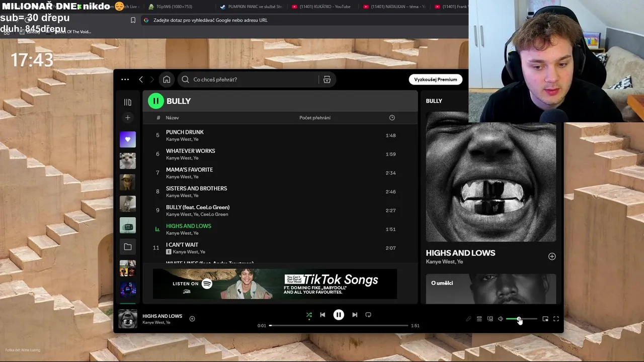Viewport: 644px width, 362px height.
Task: Pause the BULLY album with green button
Action: [x=156, y=101]
